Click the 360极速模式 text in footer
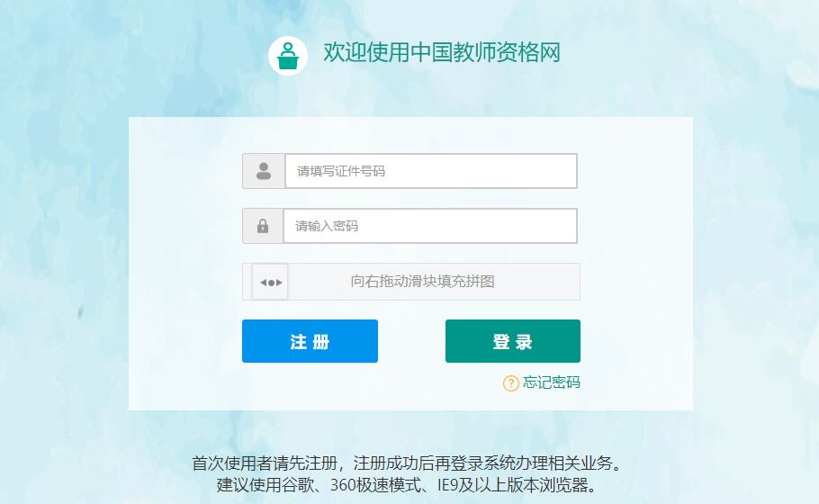Screen dimensions: 819x504 (375, 485)
